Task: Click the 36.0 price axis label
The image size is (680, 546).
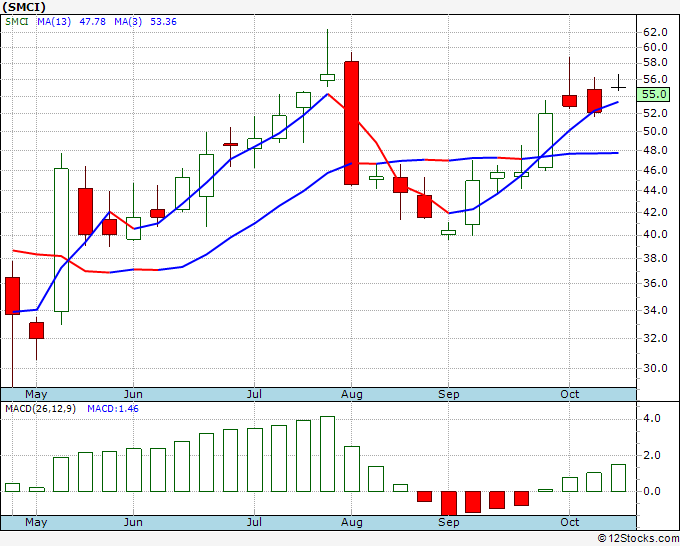Action: point(655,284)
